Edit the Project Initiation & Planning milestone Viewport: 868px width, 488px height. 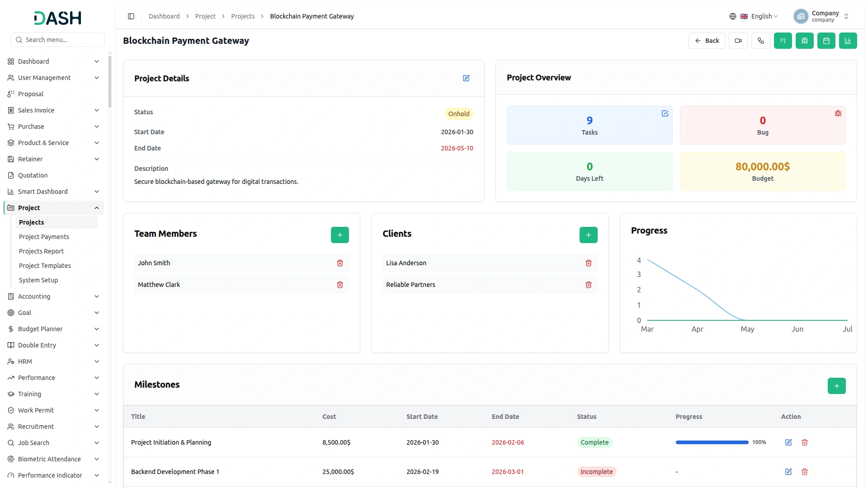(x=788, y=442)
